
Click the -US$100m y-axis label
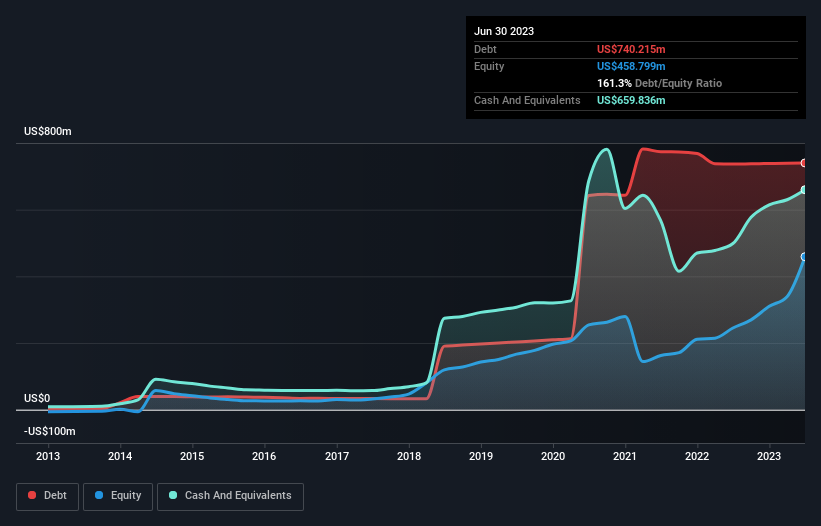click(x=50, y=431)
